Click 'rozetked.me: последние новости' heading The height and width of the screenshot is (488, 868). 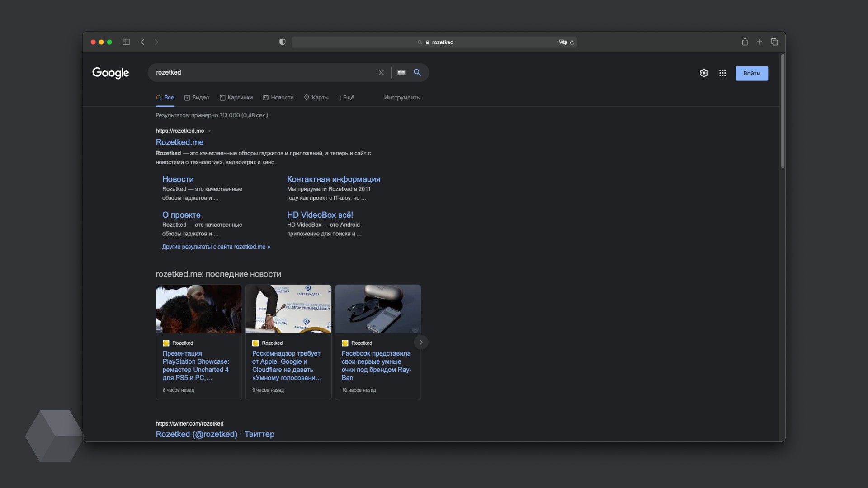pyautogui.click(x=218, y=274)
